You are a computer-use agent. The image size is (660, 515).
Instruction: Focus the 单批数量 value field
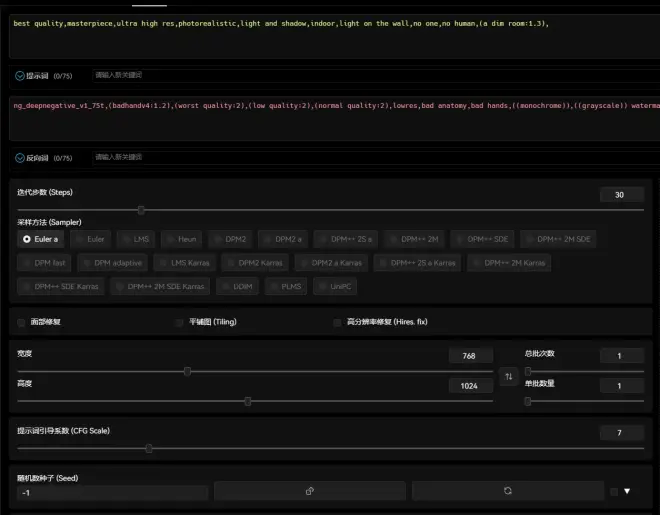point(622,386)
